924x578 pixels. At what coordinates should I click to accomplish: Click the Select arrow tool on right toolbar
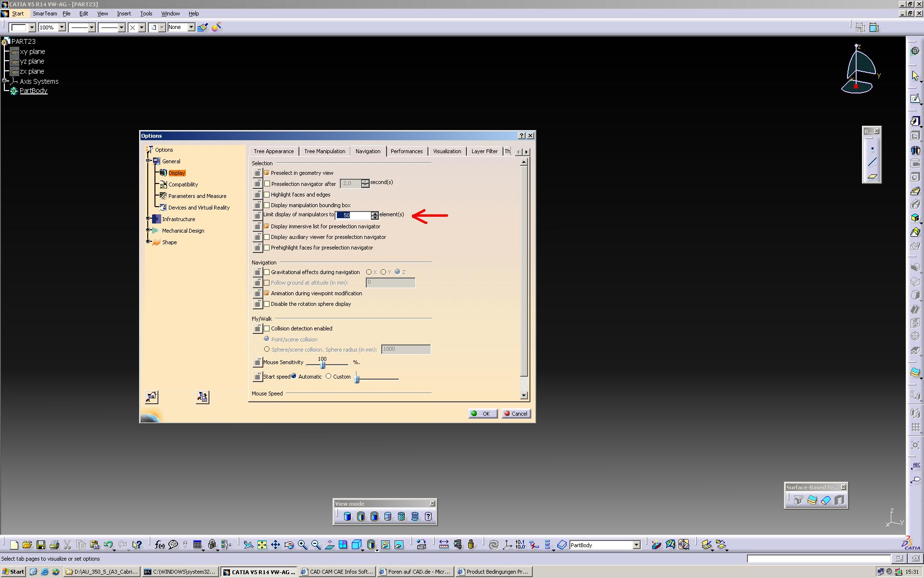[x=915, y=76]
